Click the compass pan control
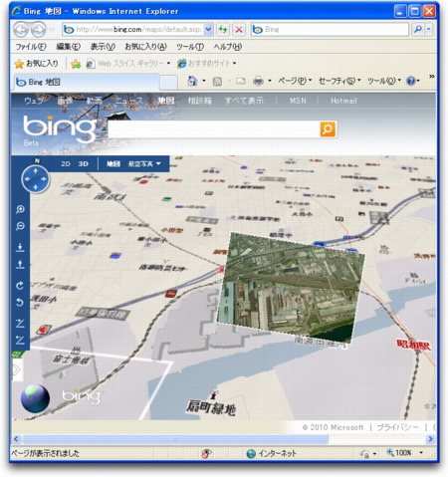 coord(36,179)
